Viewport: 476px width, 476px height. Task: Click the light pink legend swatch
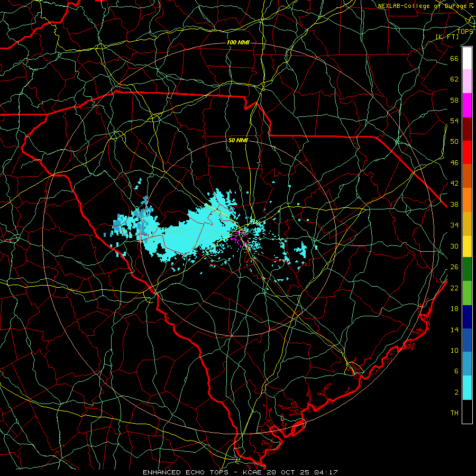click(467, 81)
